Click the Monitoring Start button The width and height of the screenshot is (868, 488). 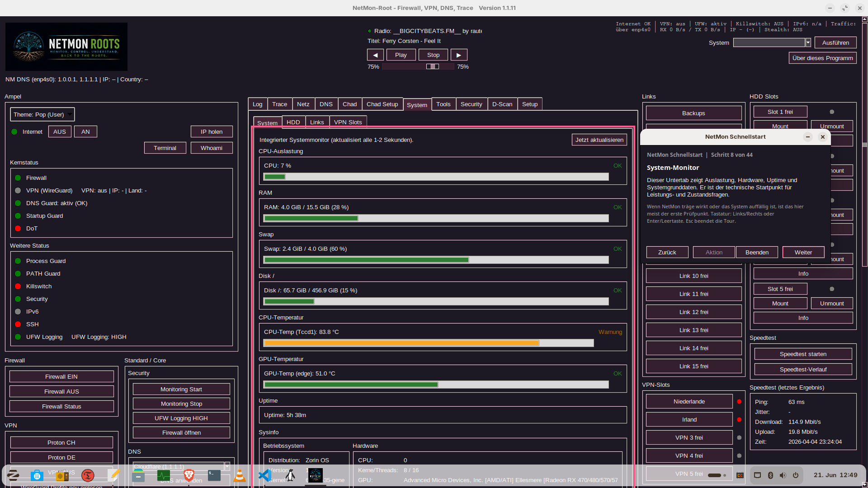(181, 389)
